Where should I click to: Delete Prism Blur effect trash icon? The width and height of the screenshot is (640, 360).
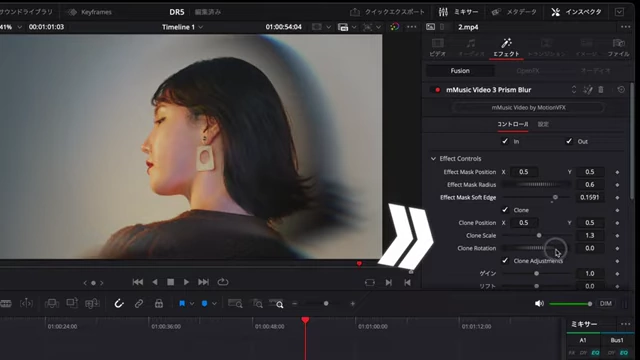601,89
